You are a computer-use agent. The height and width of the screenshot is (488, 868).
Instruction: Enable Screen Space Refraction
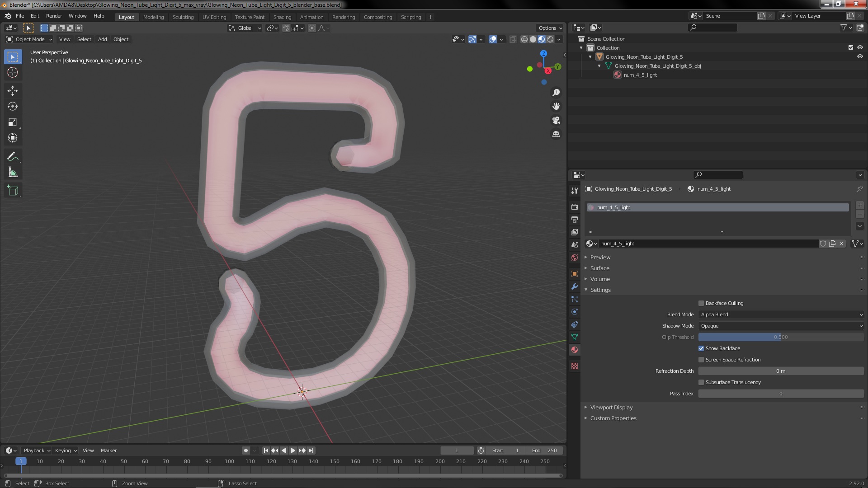tap(701, 360)
